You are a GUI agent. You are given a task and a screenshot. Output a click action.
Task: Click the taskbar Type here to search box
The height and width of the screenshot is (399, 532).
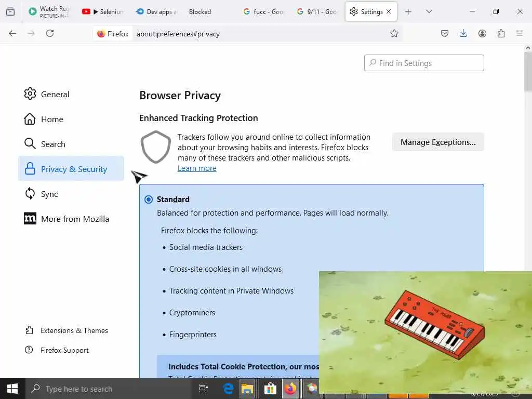pyautogui.click(x=108, y=389)
